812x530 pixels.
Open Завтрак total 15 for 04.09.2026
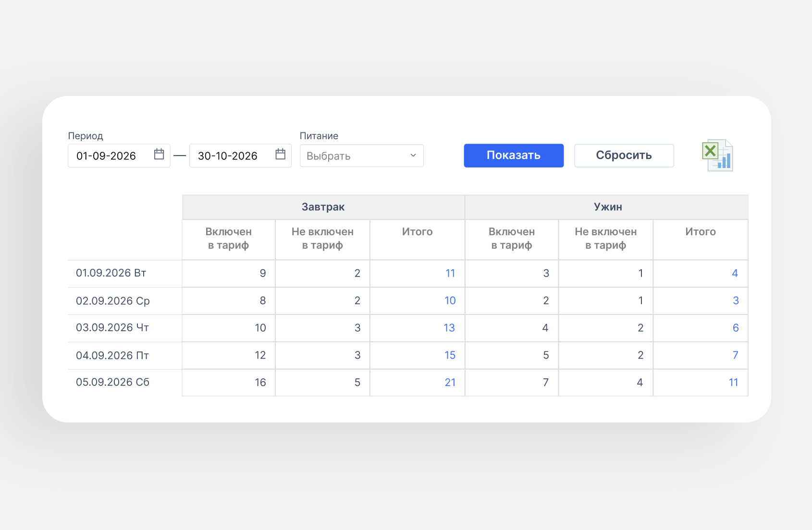(x=450, y=355)
